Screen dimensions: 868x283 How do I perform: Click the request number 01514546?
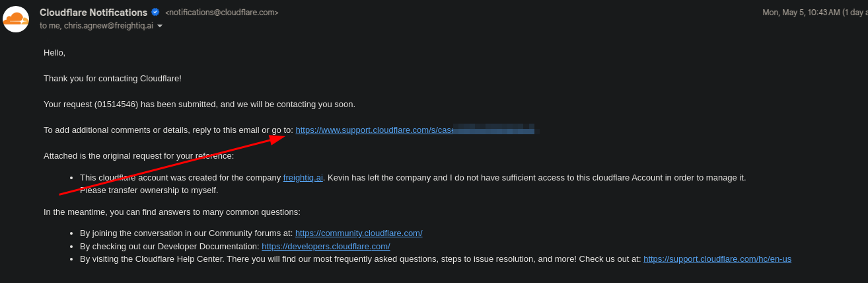[x=116, y=104]
